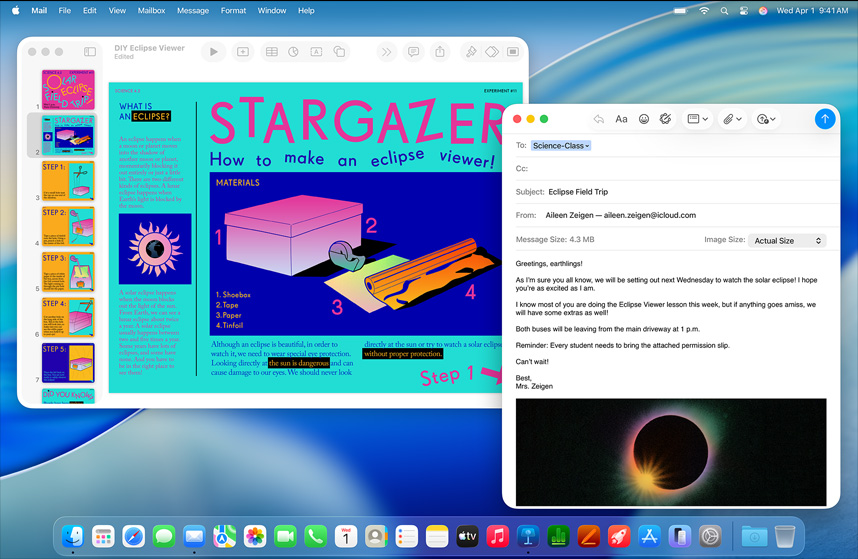The height and width of the screenshot is (559, 858).
Task: Click the Cc input field
Action: coord(680,169)
